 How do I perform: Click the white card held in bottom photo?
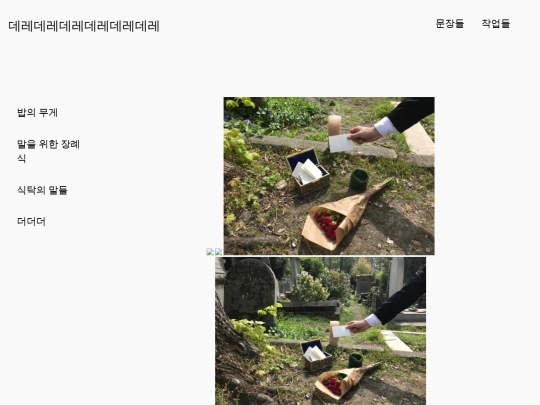click(x=341, y=331)
